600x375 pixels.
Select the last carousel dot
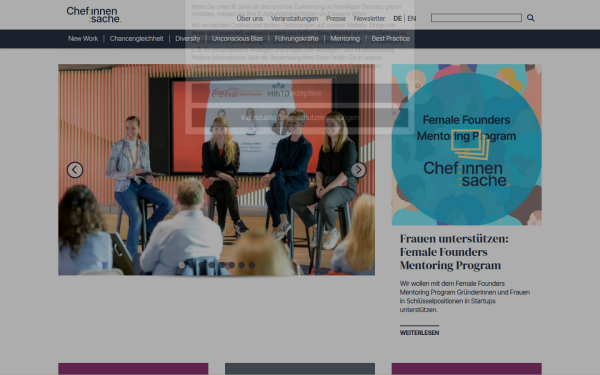251,265
